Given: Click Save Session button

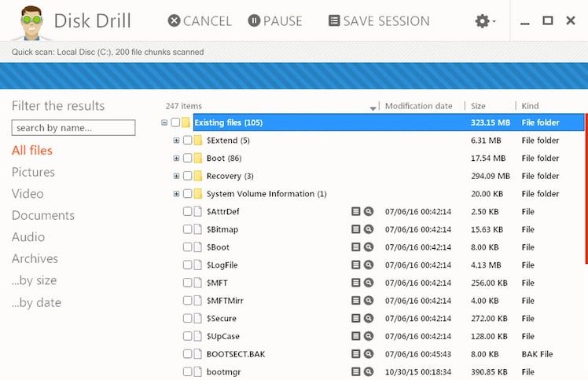Looking at the screenshot, I should [x=379, y=21].
